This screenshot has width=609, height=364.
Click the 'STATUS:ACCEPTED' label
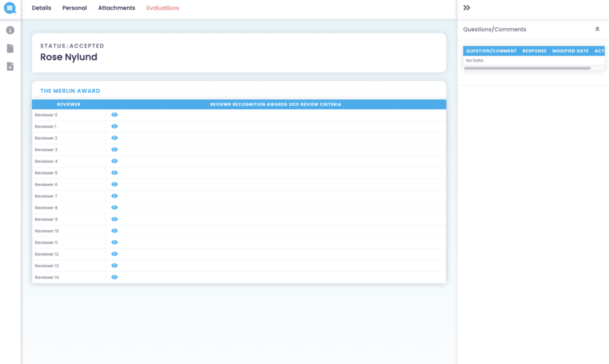pos(72,46)
